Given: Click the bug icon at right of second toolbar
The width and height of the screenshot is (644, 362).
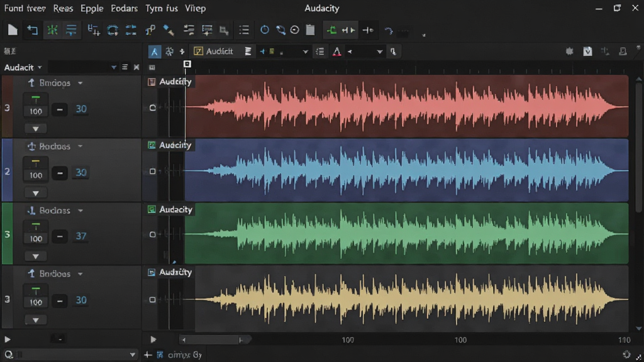Looking at the screenshot, I should tap(569, 52).
